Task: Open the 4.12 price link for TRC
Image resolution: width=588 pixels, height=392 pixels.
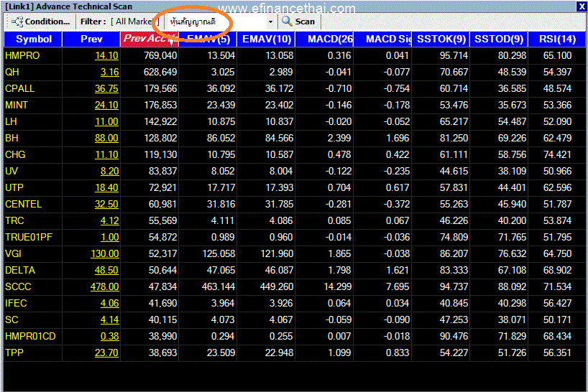Action: [x=109, y=220]
